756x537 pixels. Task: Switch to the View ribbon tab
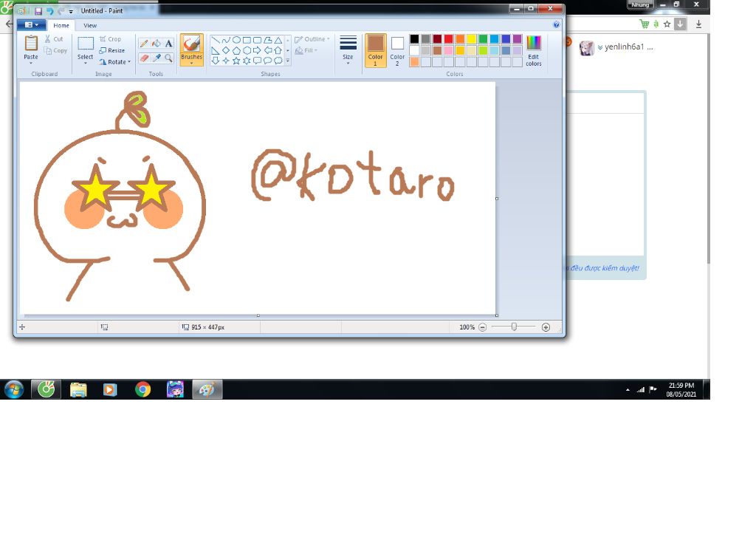point(90,25)
